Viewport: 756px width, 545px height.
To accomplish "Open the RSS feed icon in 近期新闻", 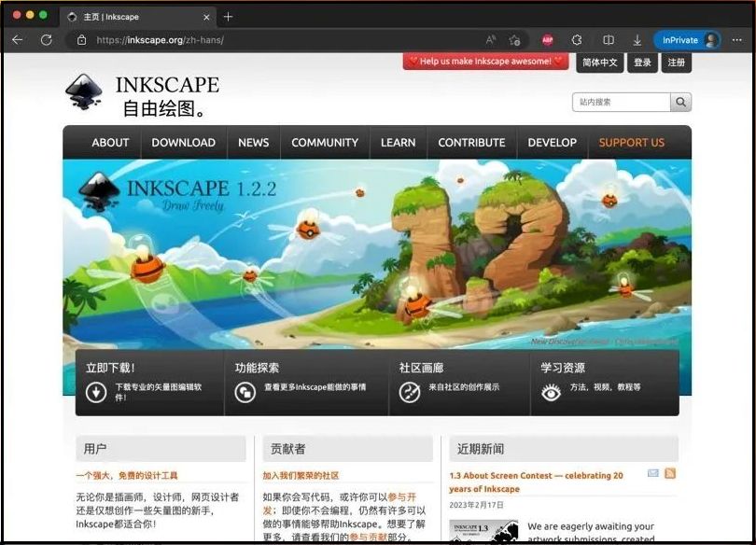I will (x=672, y=474).
